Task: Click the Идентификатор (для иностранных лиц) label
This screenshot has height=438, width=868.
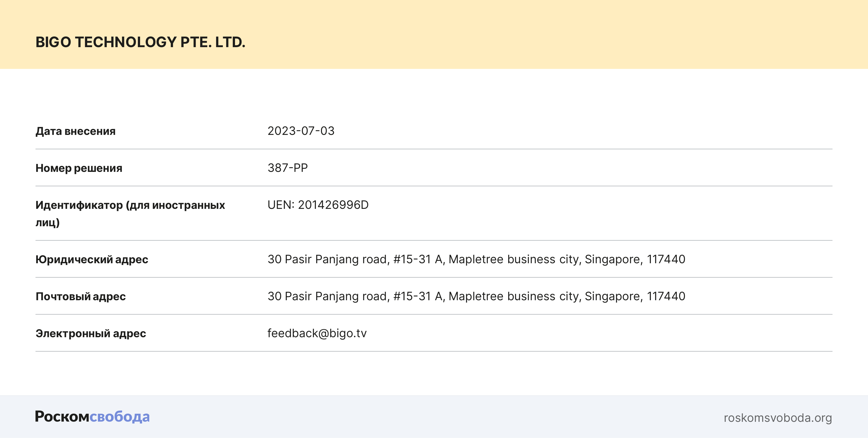Action: pyautogui.click(x=130, y=205)
